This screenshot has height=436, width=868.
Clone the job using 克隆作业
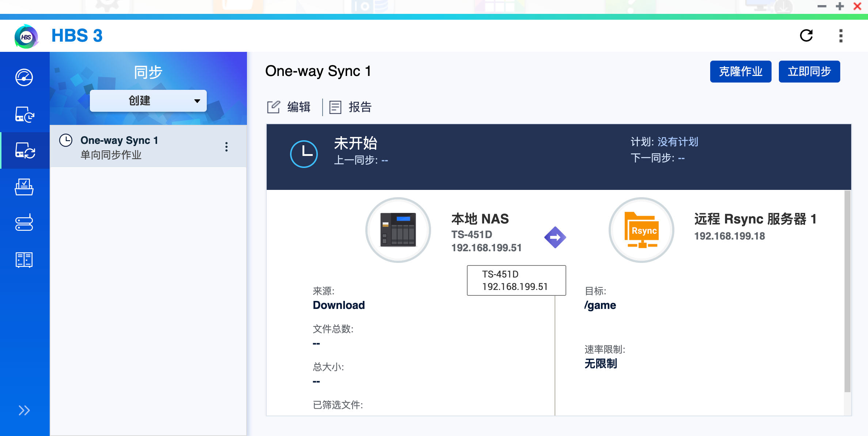[x=741, y=72]
